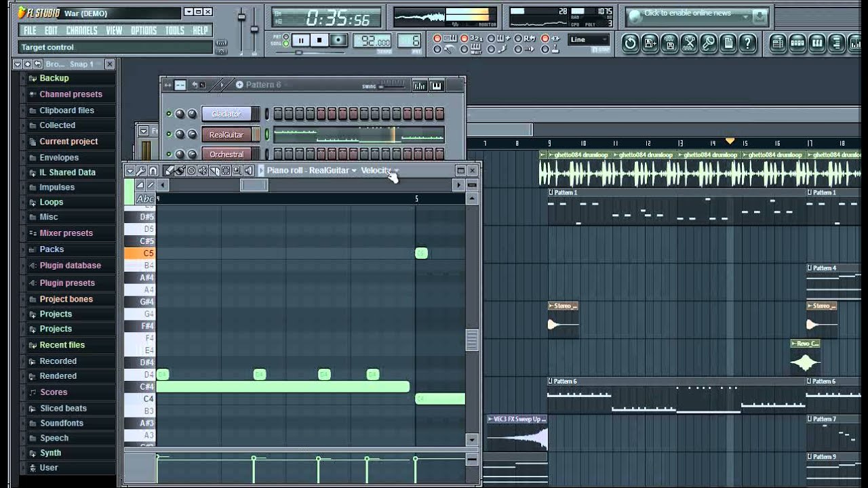This screenshot has width=868, height=488.
Task: Click the C5 key on piano roll keyboard
Action: click(x=140, y=253)
